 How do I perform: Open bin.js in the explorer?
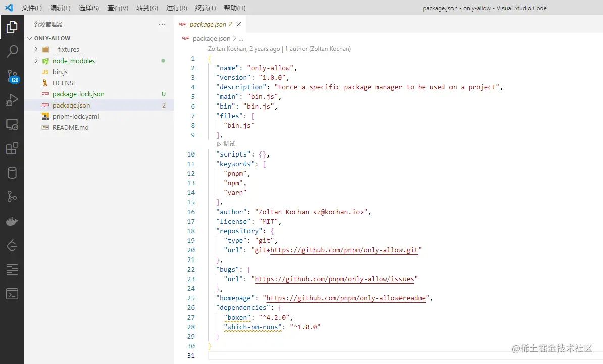pyautogui.click(x=60, y=72)
